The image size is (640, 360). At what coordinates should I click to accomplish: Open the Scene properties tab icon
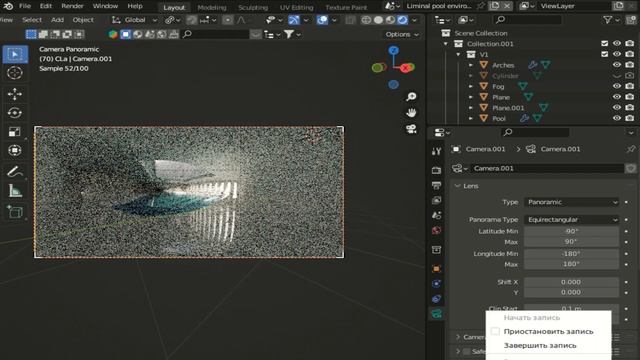pyautogui.click(x=436, y=216)
